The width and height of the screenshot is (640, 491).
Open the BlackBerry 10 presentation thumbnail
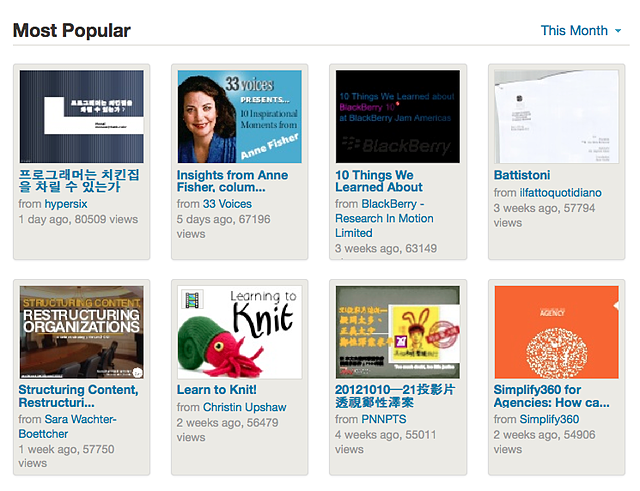[398, 116]
